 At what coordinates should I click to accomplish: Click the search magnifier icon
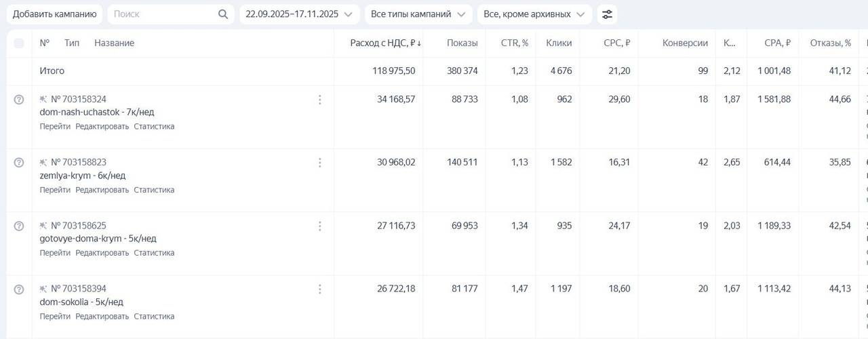pos(223,14)
